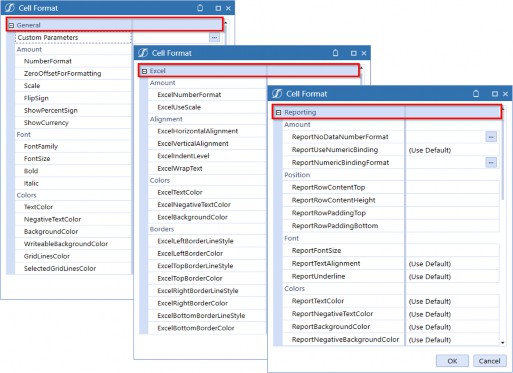Click the Cancel button

pyautogui.click(x=490, y=361)
